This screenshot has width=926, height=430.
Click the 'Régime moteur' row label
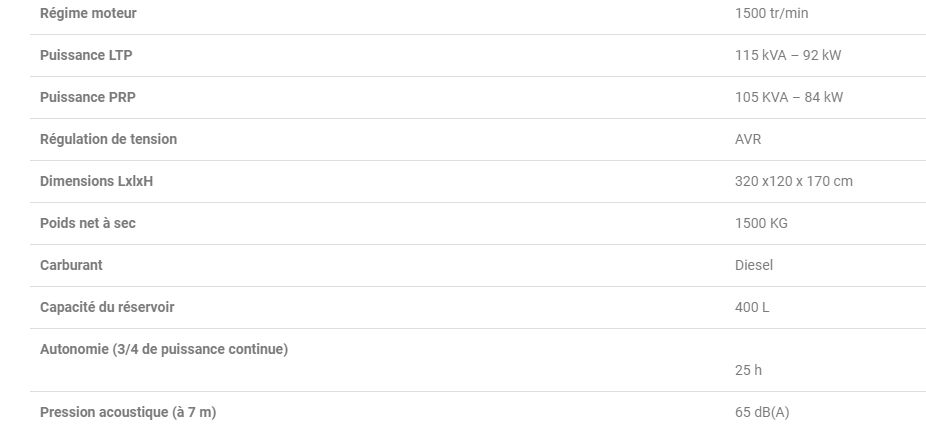tap(88, 13)
